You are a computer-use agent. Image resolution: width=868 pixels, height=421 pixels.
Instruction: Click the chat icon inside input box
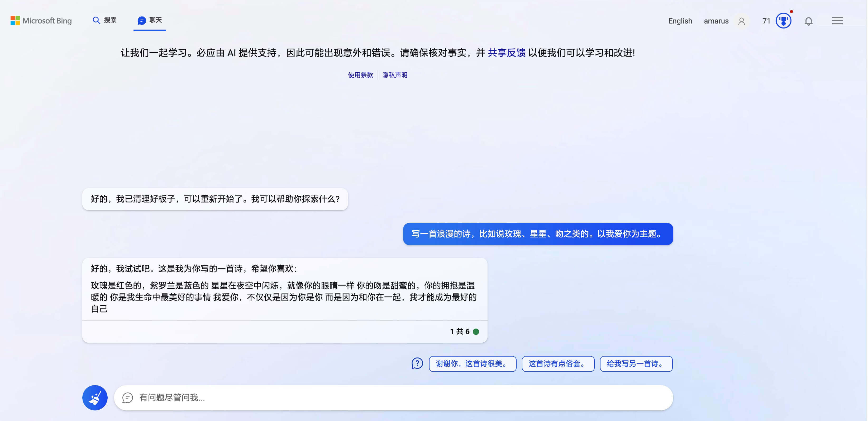(127, 398)
